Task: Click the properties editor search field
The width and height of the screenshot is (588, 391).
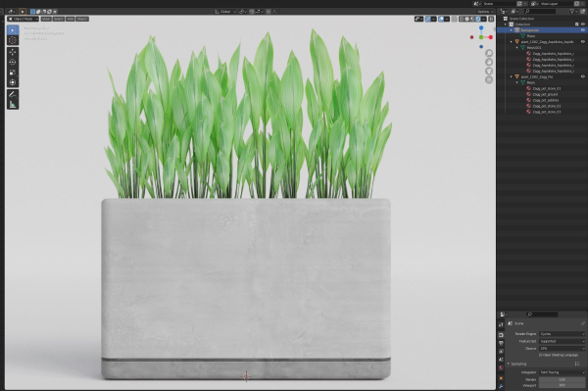Action: coord(542,315)
